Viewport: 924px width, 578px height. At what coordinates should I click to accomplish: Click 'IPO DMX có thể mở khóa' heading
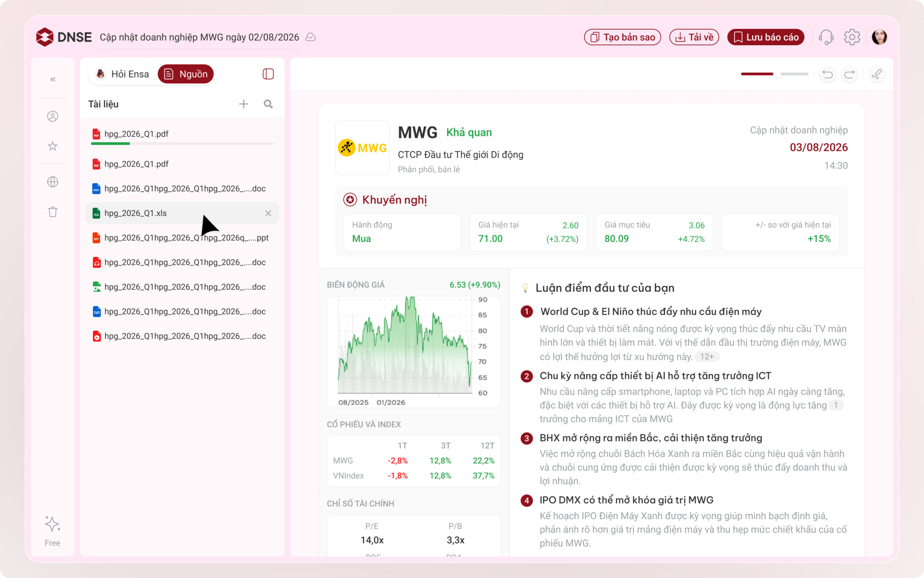coord(626,500)
